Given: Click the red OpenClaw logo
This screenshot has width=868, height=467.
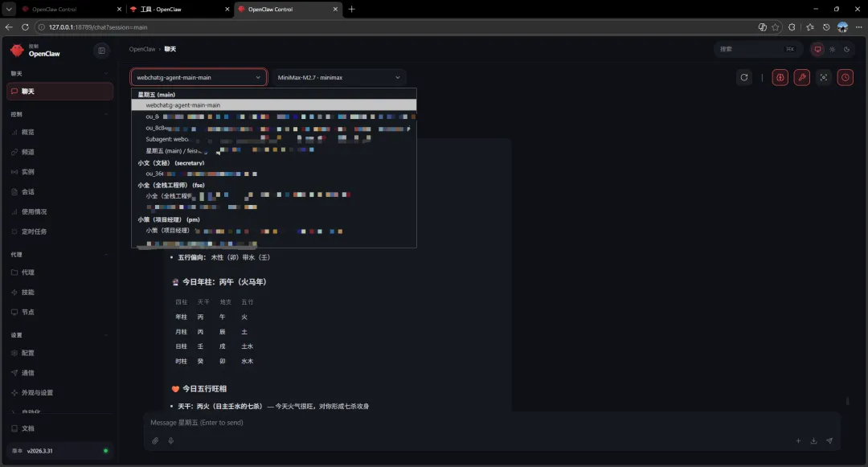Looking at the screenshot, I should (17, 51).
